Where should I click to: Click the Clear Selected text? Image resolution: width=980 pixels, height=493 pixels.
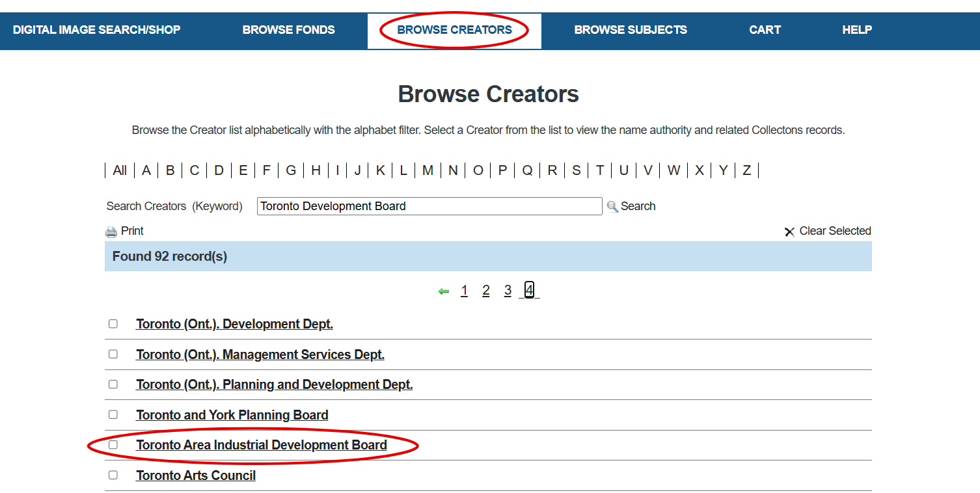pos(835,231)
